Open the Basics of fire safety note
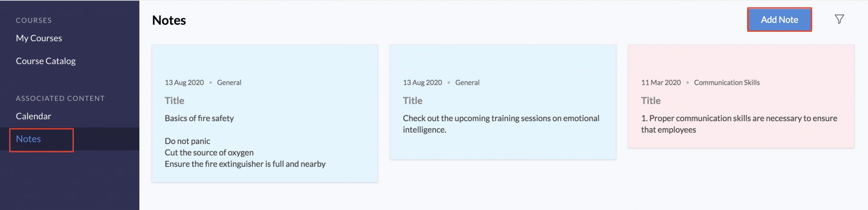The width and height of the screenshot is (868, 210). pos(265,113)
